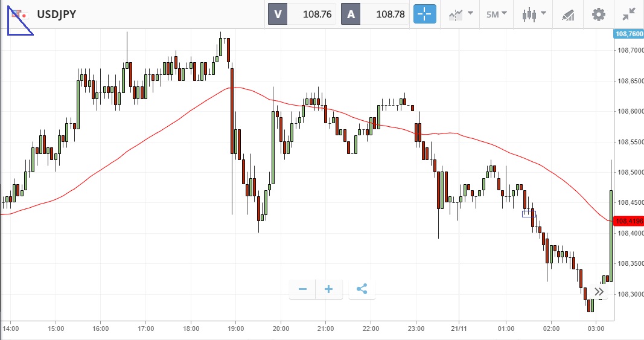644x340 pixels.
Task: Select the drawing tools pencil icon
Action: pyautogui.click(x=567, y=14)
